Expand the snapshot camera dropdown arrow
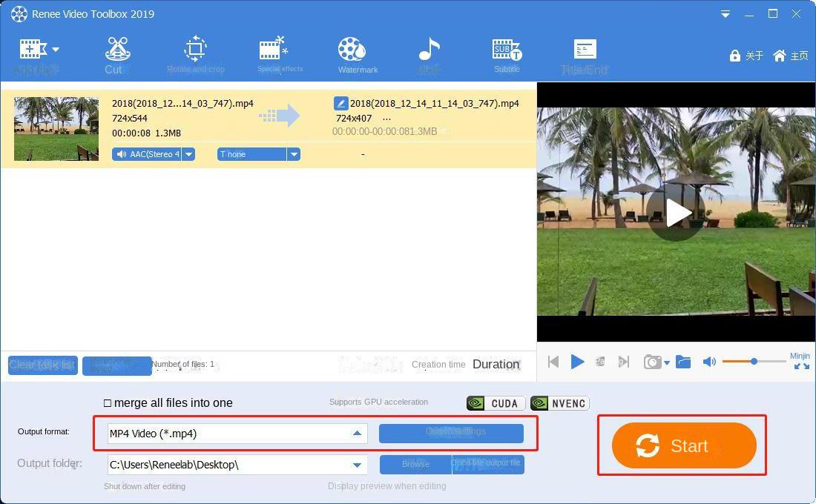The width and height of the screenshot is (816, 504). (x=667, y=363)
